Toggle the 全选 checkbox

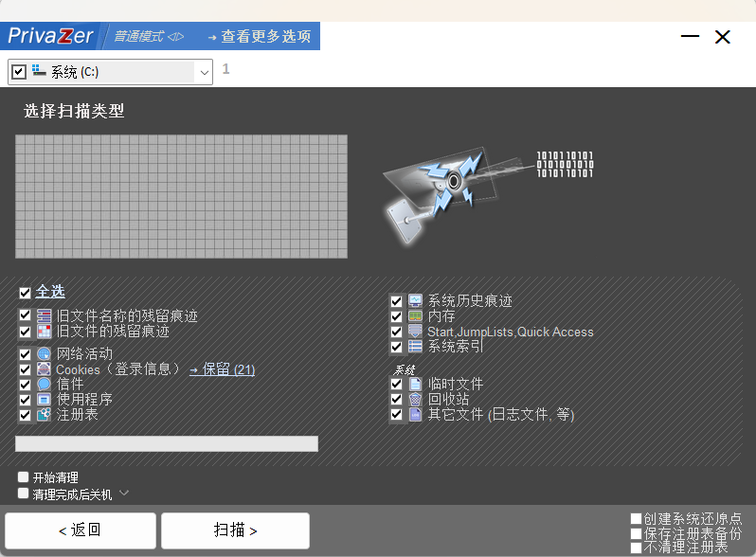coord(25,293)
